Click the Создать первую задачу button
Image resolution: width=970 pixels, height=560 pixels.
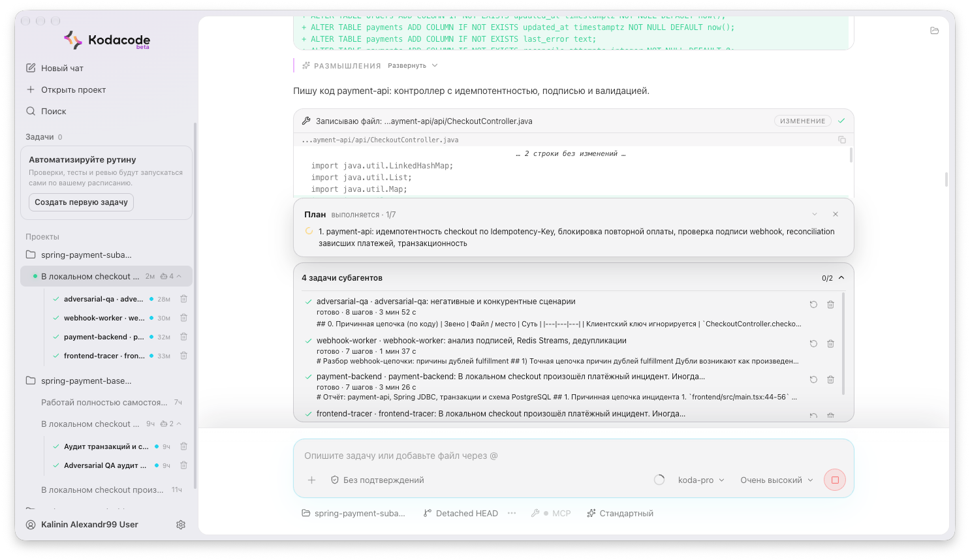81,202
